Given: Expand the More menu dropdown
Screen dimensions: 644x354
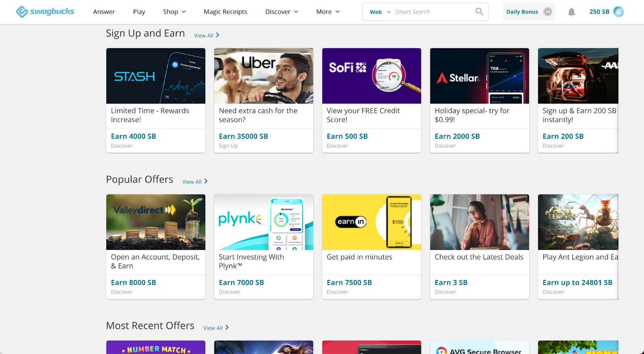Looking at the screenshot, I should (x=328, y=12).
